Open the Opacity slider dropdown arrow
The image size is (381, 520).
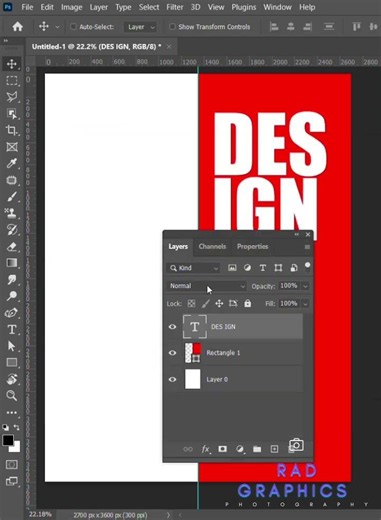[305, 286]
